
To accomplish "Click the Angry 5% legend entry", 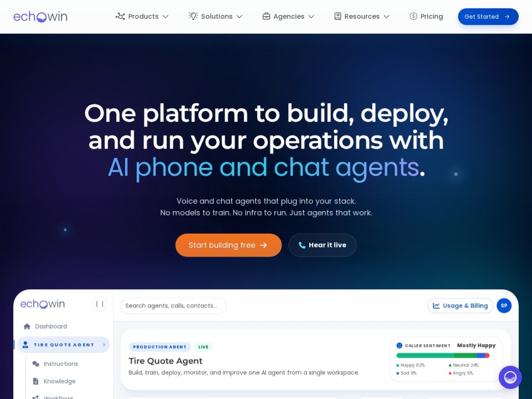I will [461, 373].
